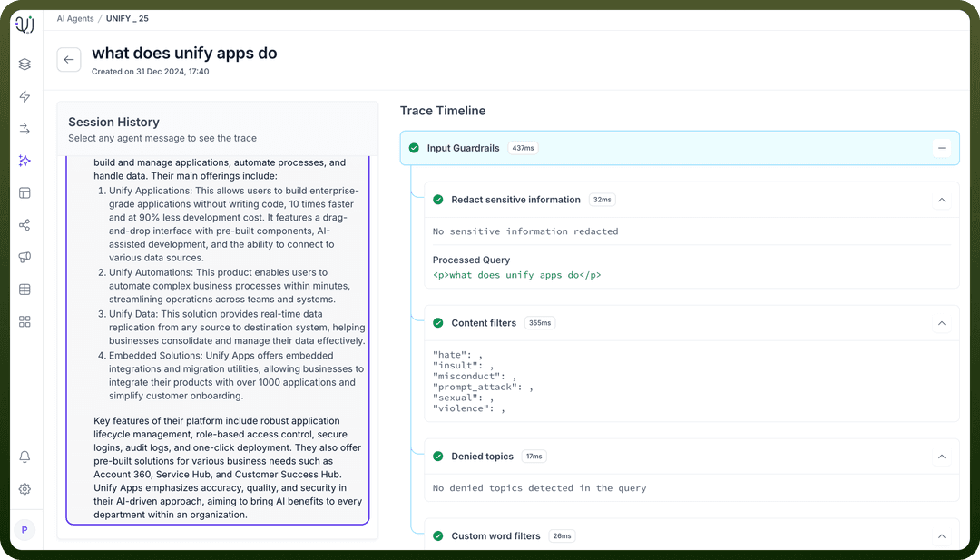Image resolution: width=980 pixels, height=560 pixels.
Task: Open the lightning bolt automations icon
Action: [24, 96]
